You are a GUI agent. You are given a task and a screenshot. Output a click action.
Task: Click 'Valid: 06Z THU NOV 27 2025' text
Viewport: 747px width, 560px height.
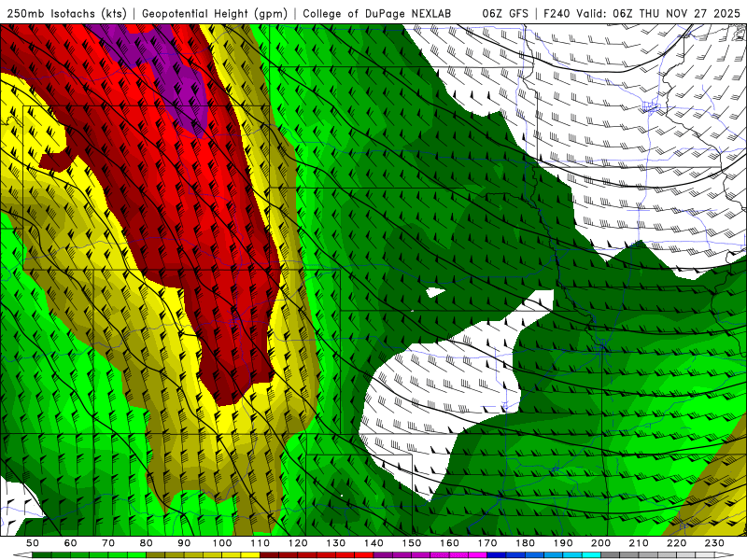pos(657,13)
